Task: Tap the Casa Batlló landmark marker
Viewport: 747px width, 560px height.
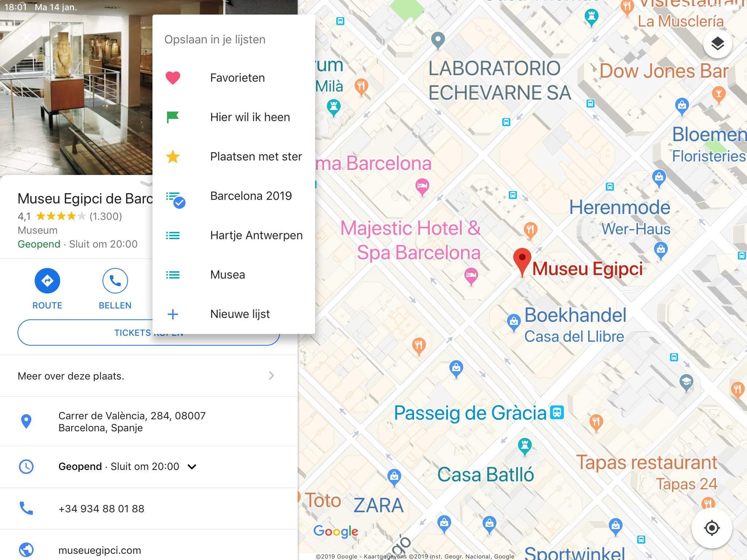Action: (525, 447)
